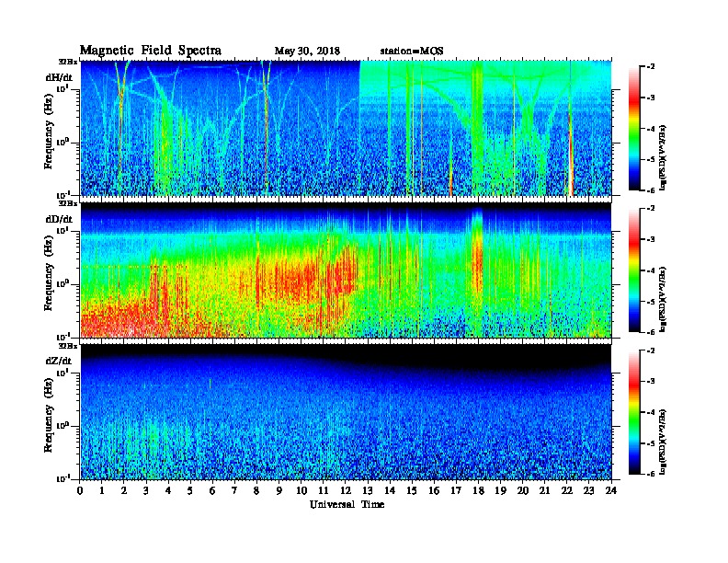Click the 'station=MOS' label

pos(412,52)
